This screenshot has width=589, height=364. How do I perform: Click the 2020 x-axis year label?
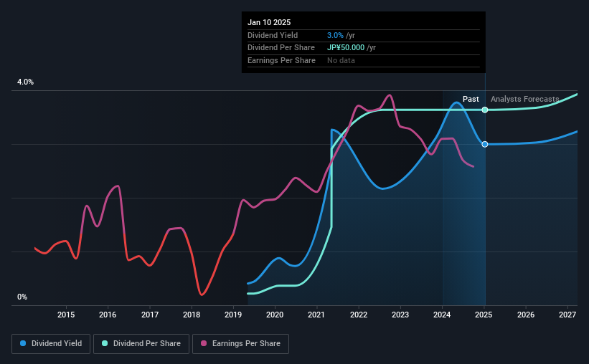[275, 315]
